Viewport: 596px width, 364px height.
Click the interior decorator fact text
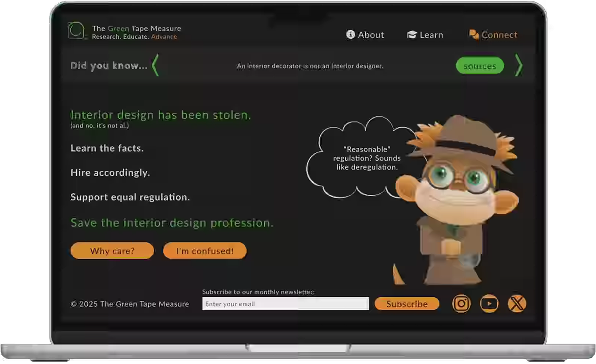(310, 66)
